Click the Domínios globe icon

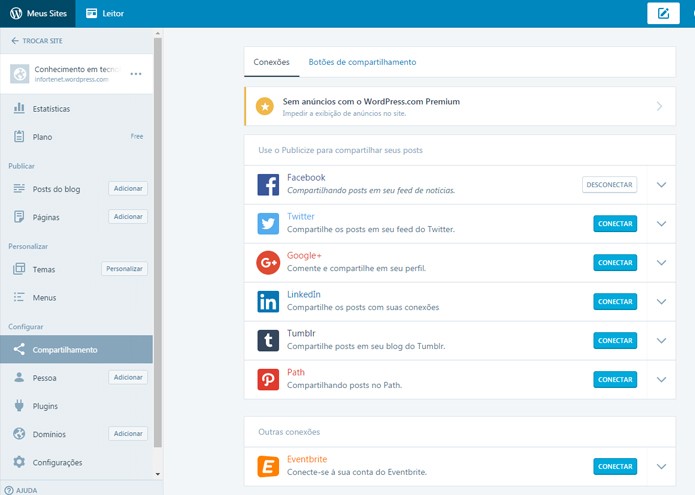19,433
